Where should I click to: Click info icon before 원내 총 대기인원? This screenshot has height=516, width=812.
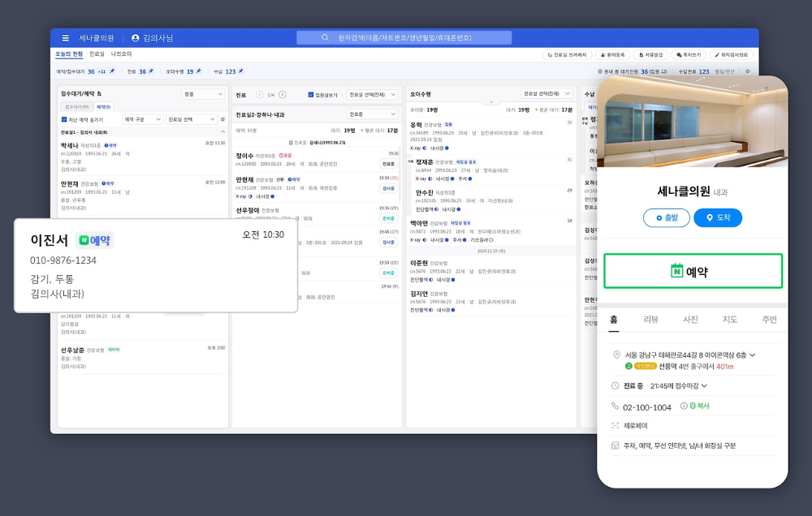[600, 71]
